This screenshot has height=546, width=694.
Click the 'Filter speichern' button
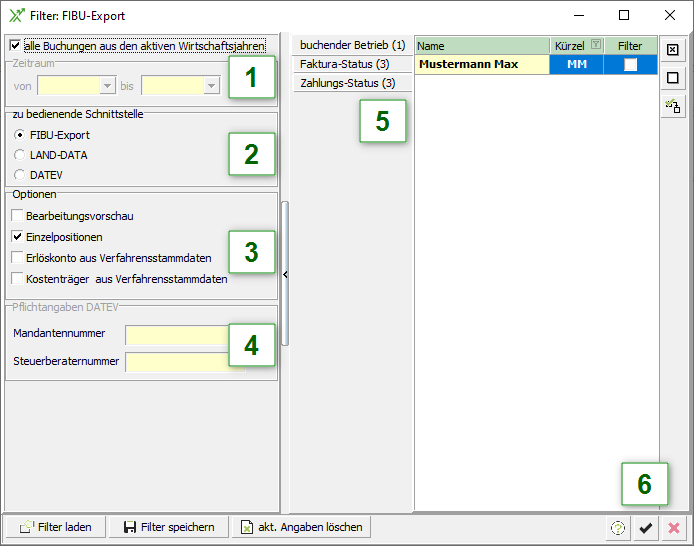(x=168, y=527)
